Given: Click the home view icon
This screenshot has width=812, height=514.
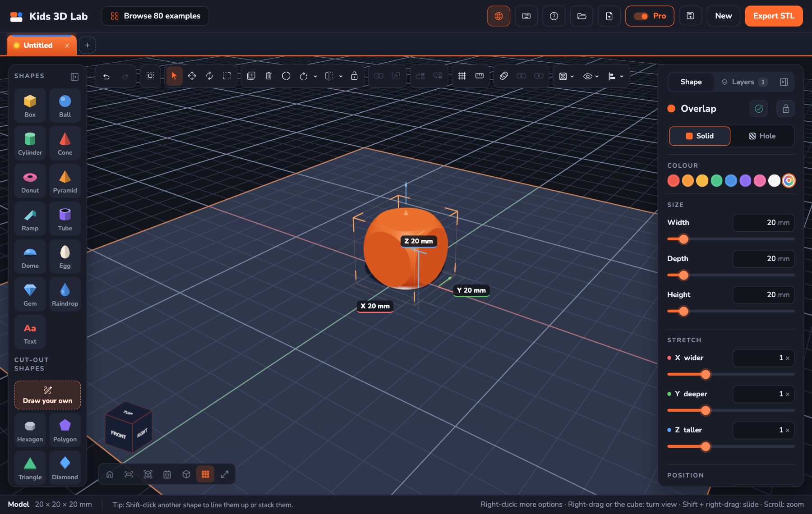Looking at the screenshot, I should tap(110, 474).
